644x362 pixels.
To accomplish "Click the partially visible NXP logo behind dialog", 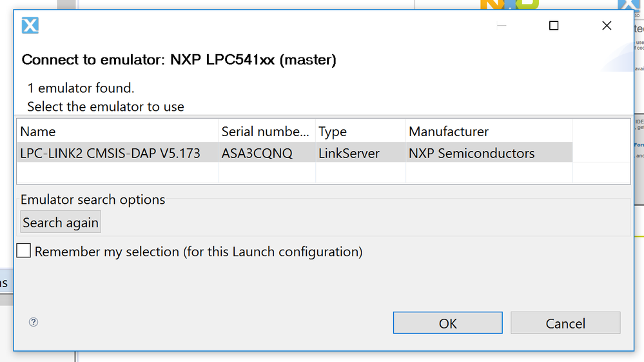I will coord(509,5).
